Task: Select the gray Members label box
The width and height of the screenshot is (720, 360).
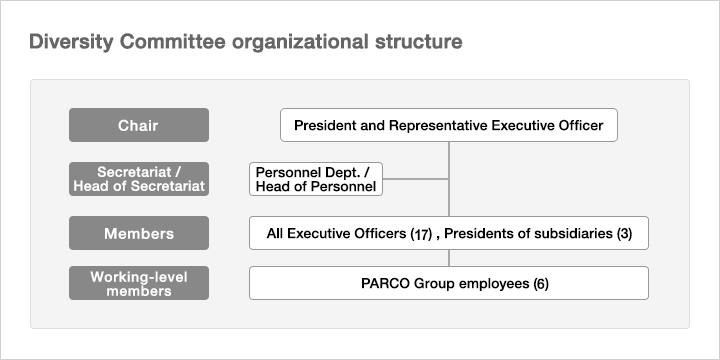Action: pyautogui.click(x=139, y=233)
